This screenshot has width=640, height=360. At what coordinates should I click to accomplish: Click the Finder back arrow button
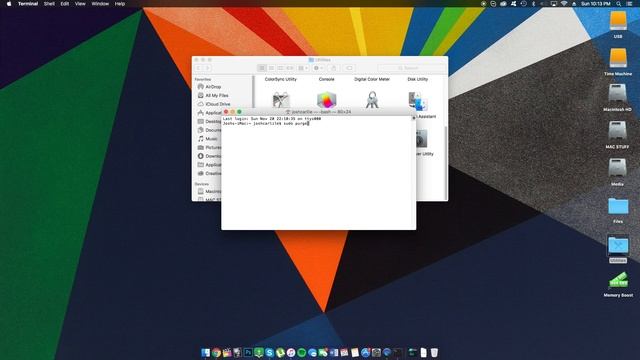pyautogui.click(x=199, y=68)
